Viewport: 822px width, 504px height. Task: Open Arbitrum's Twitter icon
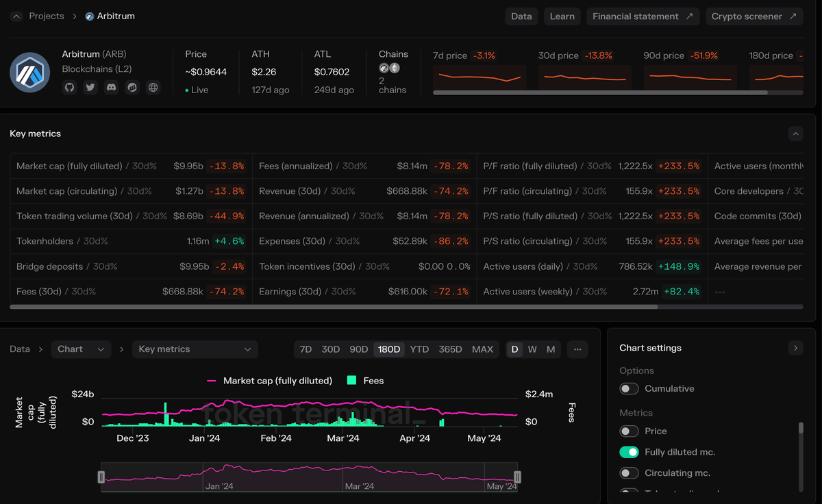pos(90,87)
